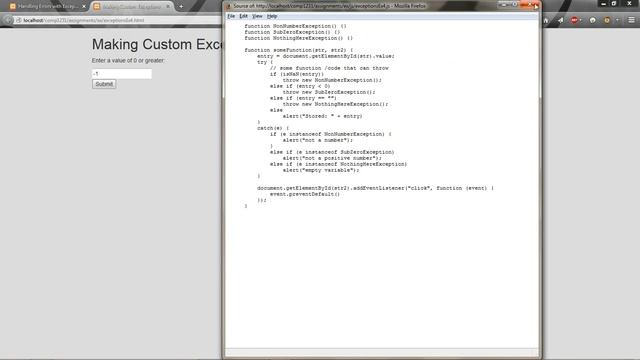
Task: Open a new browser tab with plus icon
Action: click(181, 7)
